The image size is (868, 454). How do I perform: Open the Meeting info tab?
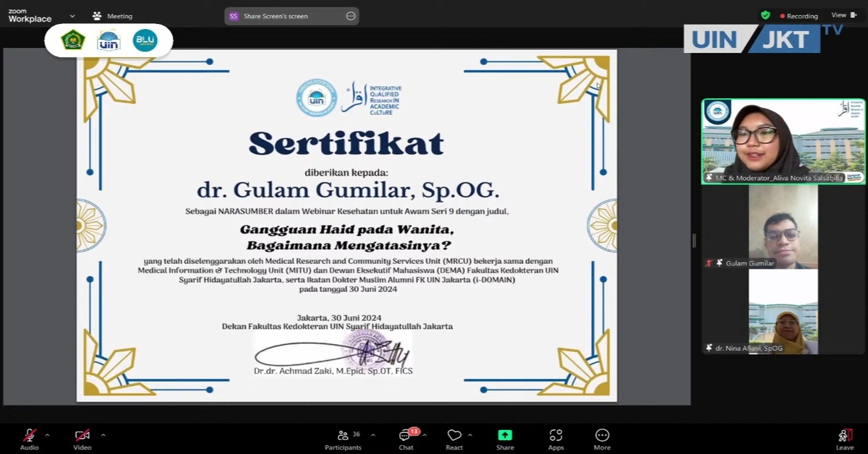click(x=112, y=16)
